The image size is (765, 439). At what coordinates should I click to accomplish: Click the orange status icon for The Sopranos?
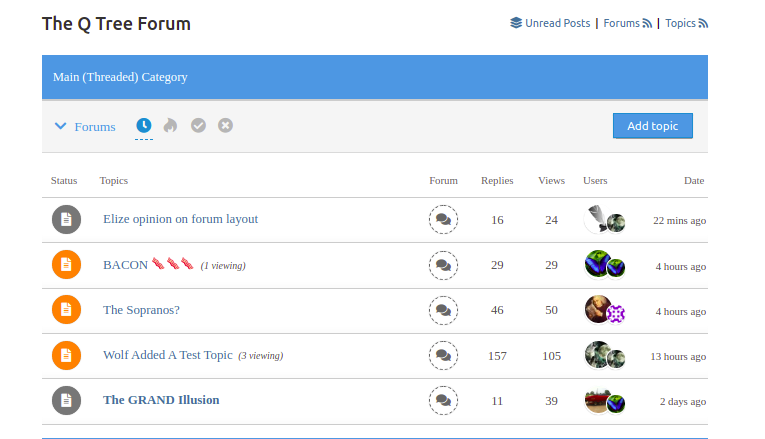pyautogui.click(x=66, y=310)
